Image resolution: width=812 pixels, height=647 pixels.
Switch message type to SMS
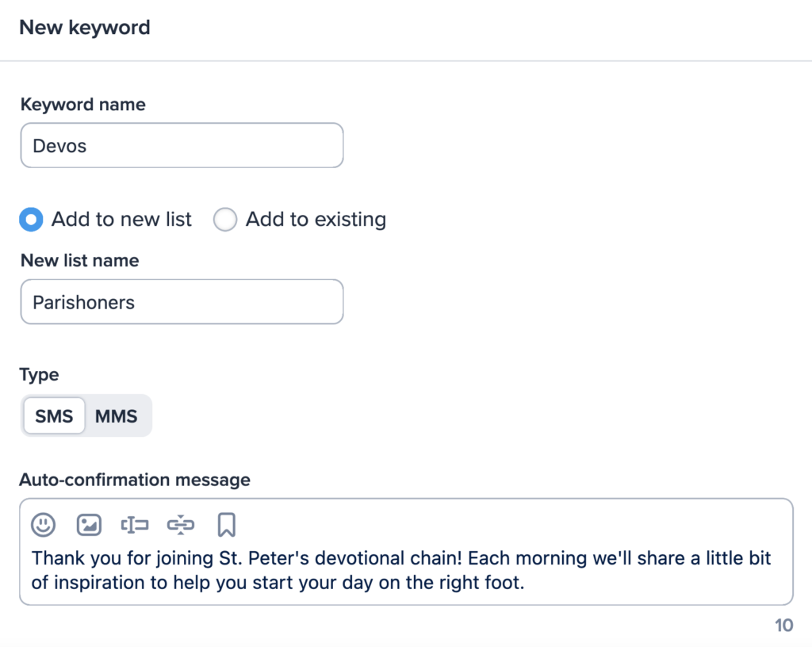pos(54,416)
